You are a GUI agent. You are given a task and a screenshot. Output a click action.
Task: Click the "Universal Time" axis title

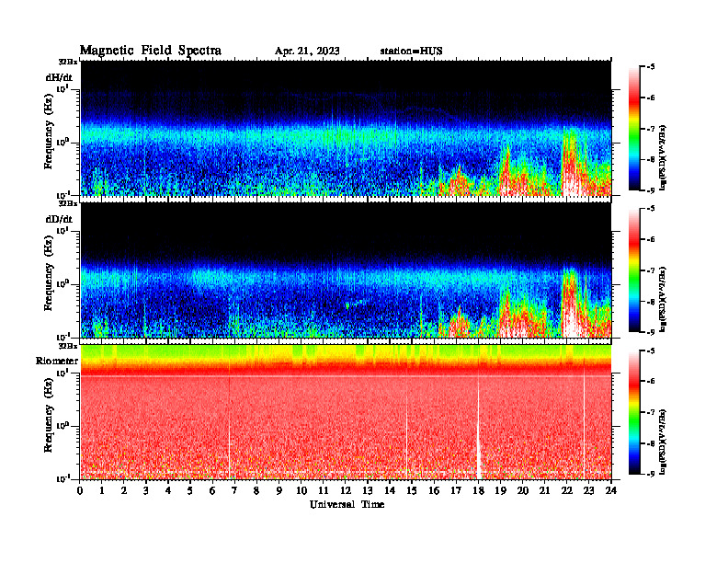click(x=347, y=504)
